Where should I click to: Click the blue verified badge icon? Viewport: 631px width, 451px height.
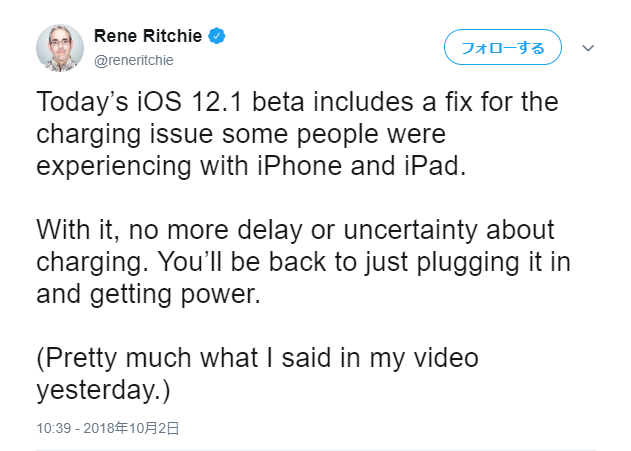tap(217, 36)
